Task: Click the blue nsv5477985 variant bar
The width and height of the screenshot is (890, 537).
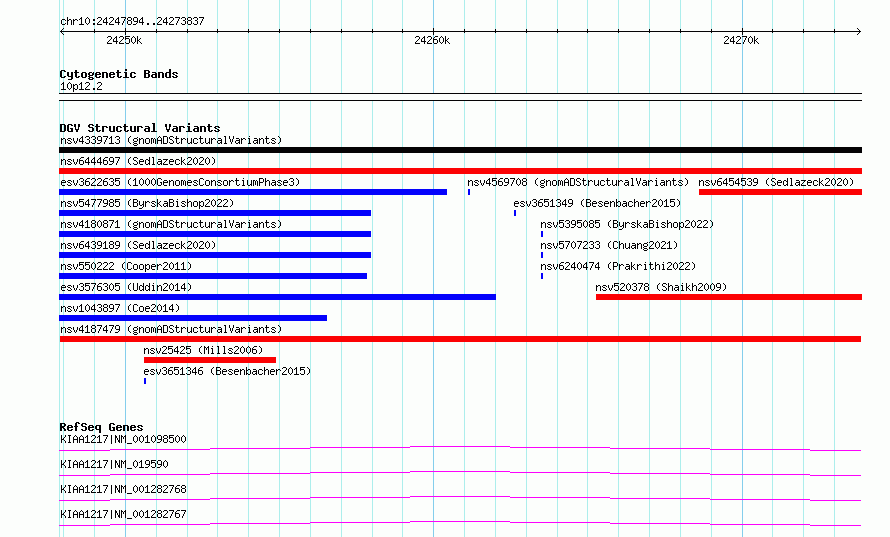Action: [215, 213]
